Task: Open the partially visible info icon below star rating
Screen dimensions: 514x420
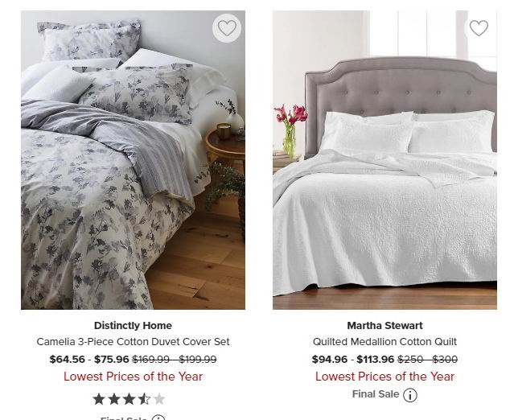Action: (159, 418)
